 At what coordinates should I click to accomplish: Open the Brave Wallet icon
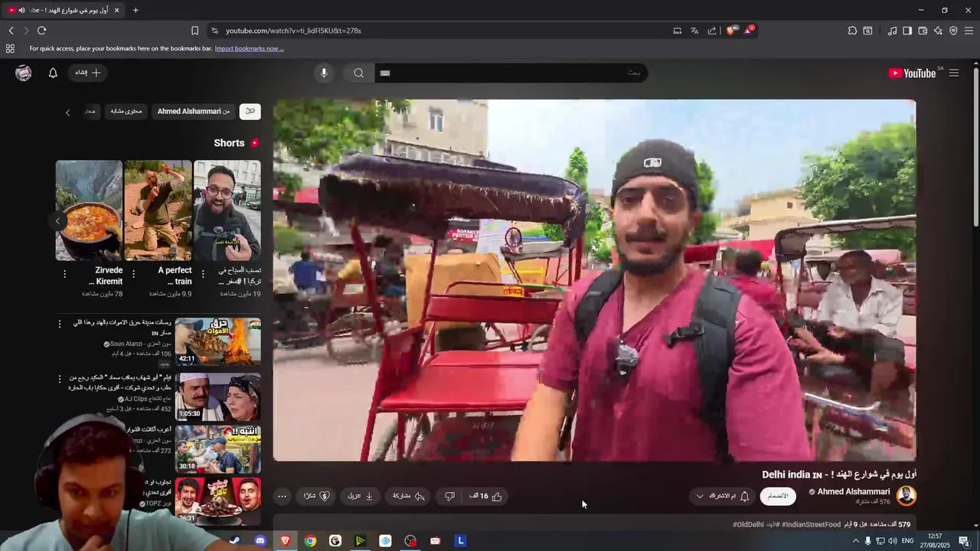point(923,31)
